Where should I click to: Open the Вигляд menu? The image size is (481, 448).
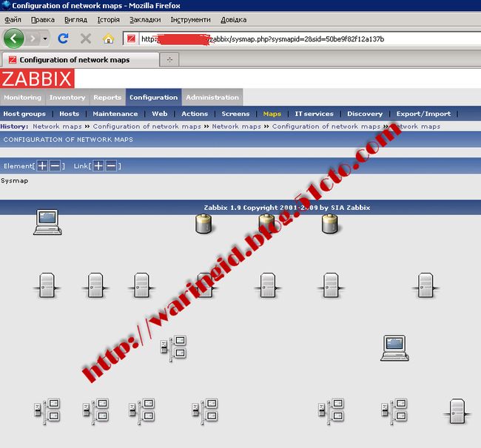click(75, 20)
